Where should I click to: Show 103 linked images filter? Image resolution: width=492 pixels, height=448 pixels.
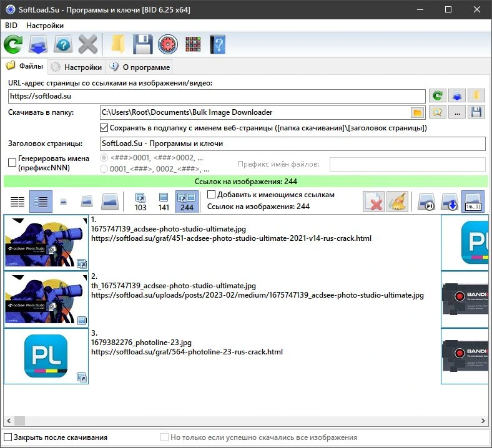click(140, 202)
